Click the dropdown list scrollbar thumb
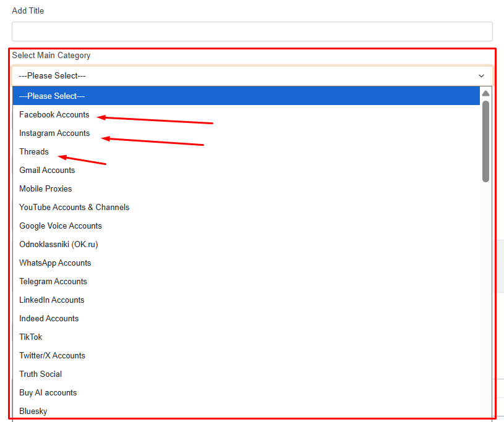The height and width of the screenshot is (422, 504). coord(485,141)
